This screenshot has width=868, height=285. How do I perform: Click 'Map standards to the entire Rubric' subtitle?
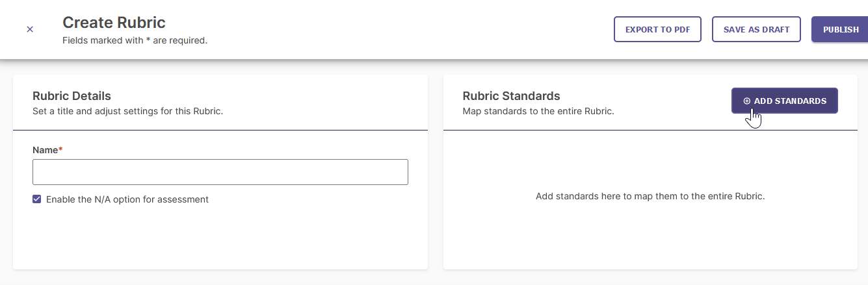point(538,111)
